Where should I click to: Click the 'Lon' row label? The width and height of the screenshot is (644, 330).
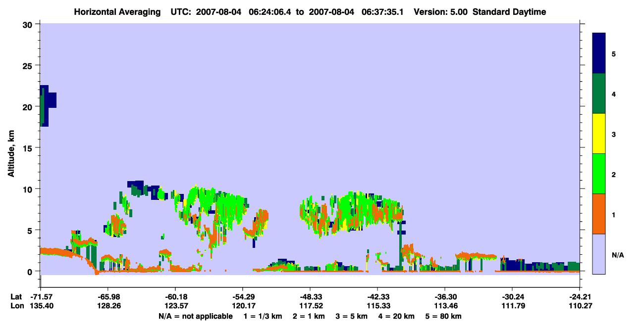point(16,306)
